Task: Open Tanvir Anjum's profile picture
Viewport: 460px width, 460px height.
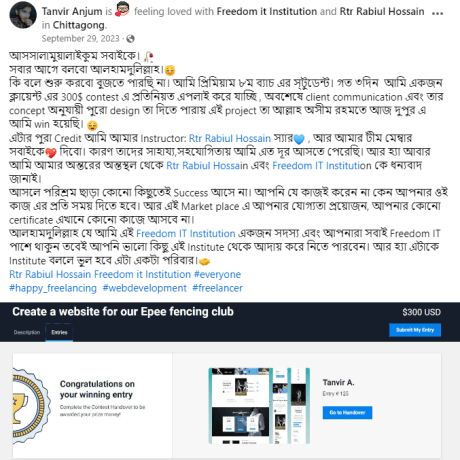Action: 23,15
